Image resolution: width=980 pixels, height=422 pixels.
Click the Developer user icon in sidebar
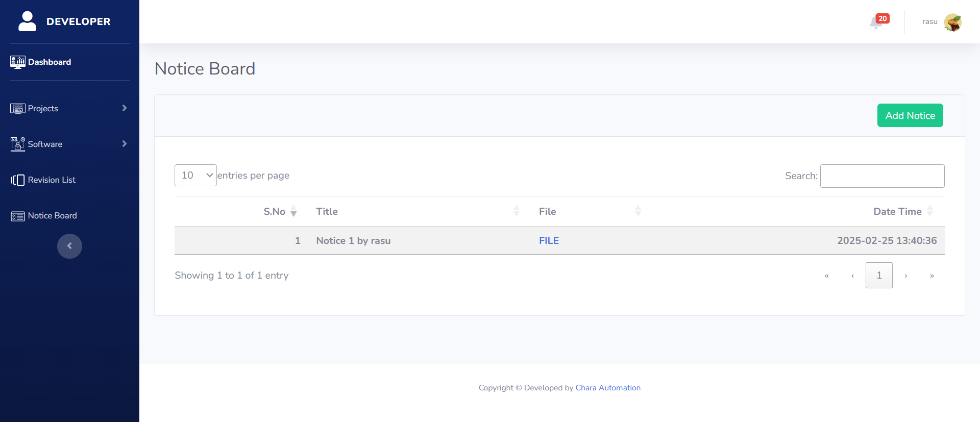coord(27,21)
